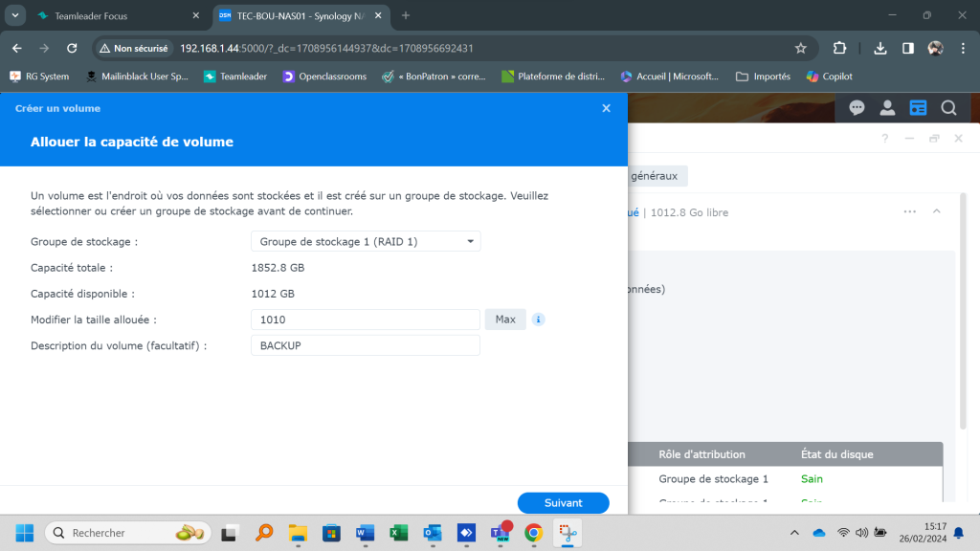Collapse the storage pool details chevron
The width and height of the screenshot is (980, 551).
(x=937, y=211)
